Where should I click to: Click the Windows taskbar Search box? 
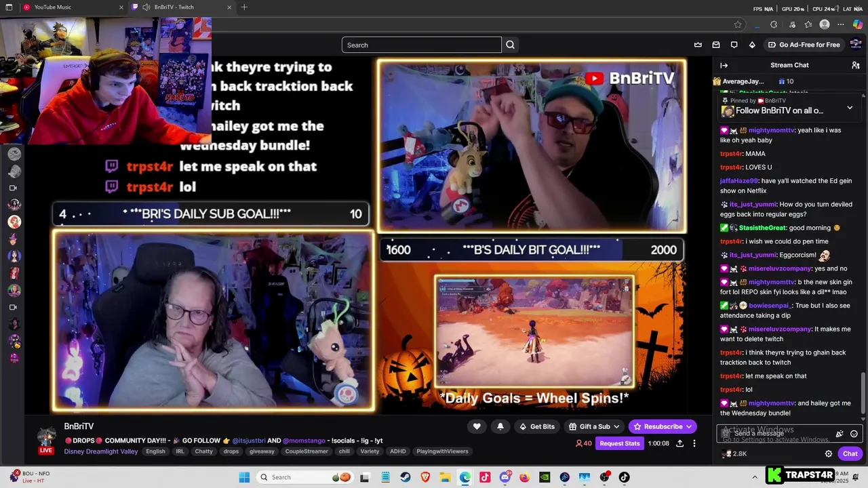coord(304,477)
